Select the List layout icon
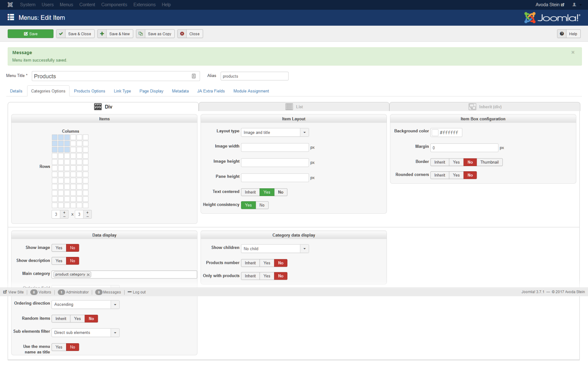This screenshot has height=376, width=588. [x=289, y=107]
